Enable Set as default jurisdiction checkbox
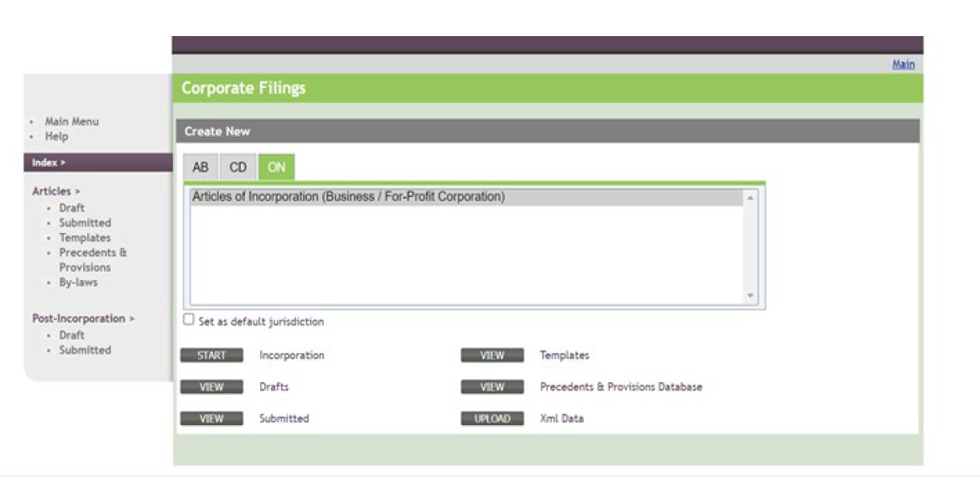The width and height of the screenshot is (980, 477). click(189, 319)
